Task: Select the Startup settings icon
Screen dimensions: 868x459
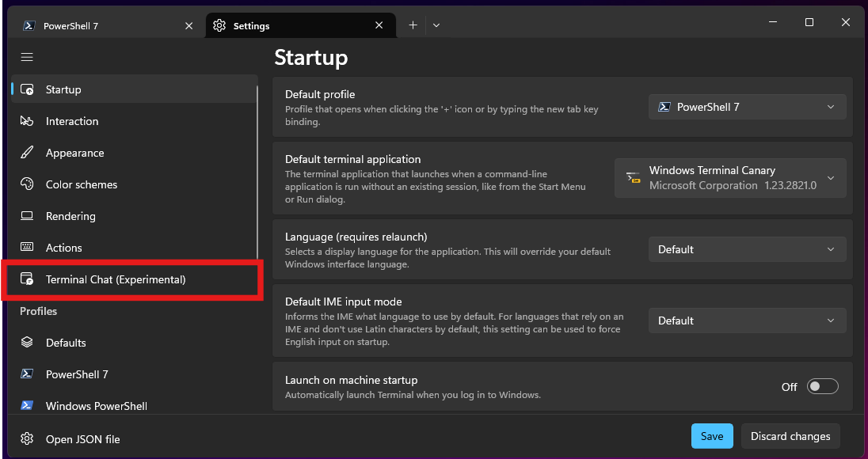Action: tap(26, 89)
